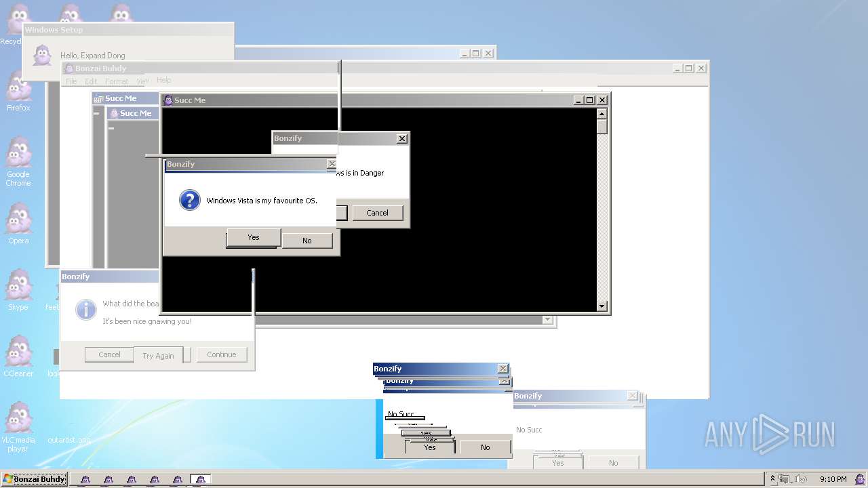Open the Format menu in Bonzai Buhdy window

(117, 81)
